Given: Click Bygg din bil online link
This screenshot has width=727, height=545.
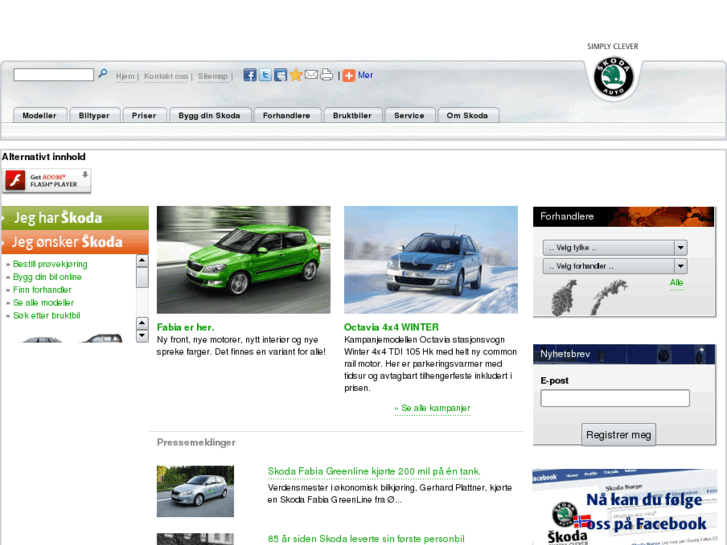Looking at the screenshot, I should pos(47,277).
